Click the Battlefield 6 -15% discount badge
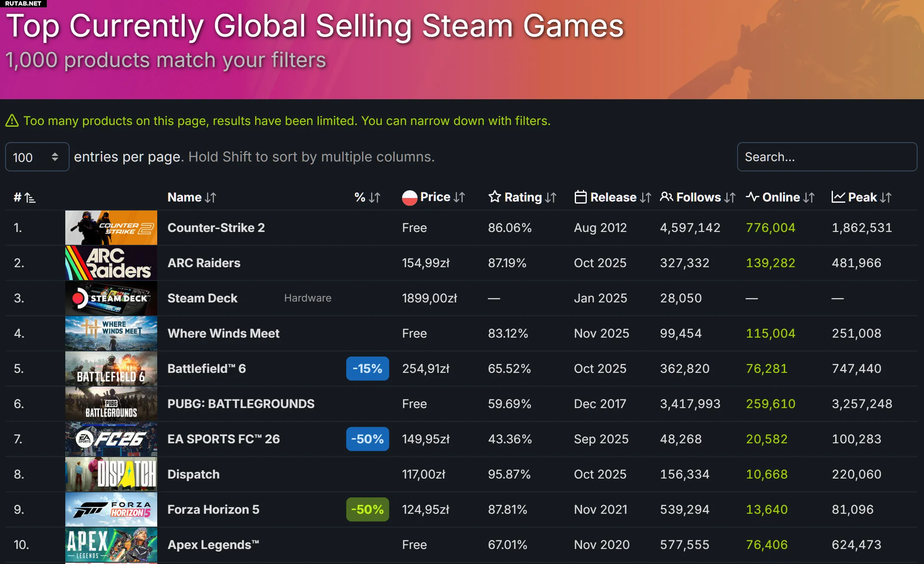924x564 pixels. (x=367, y=369)
